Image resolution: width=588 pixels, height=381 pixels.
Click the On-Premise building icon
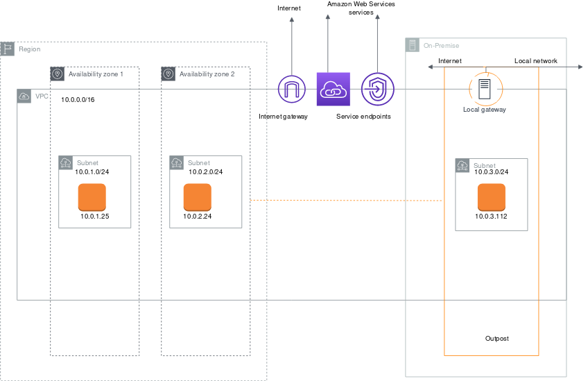coord(412,45)
